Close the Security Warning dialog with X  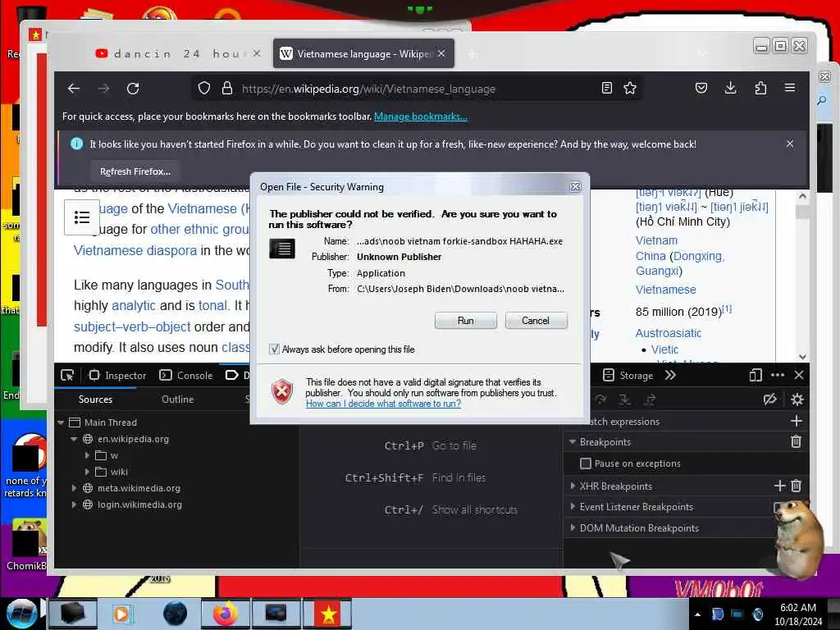[575, 186]
